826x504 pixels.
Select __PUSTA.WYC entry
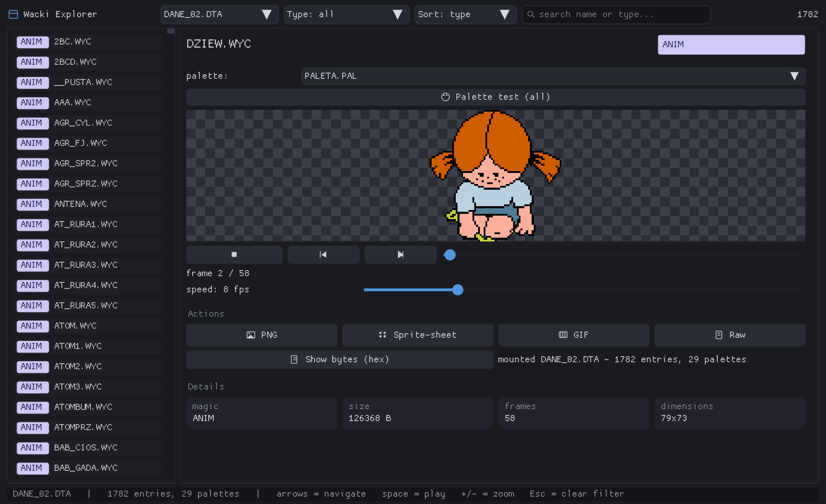click(x=87, y=83)
